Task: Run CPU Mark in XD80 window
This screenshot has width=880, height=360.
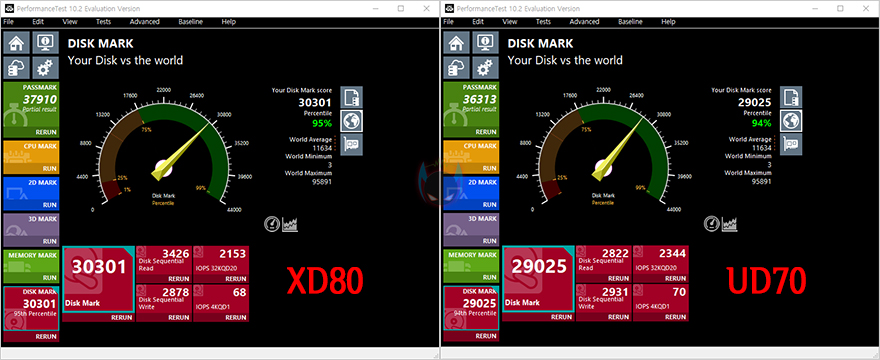Action: [50, 168]
